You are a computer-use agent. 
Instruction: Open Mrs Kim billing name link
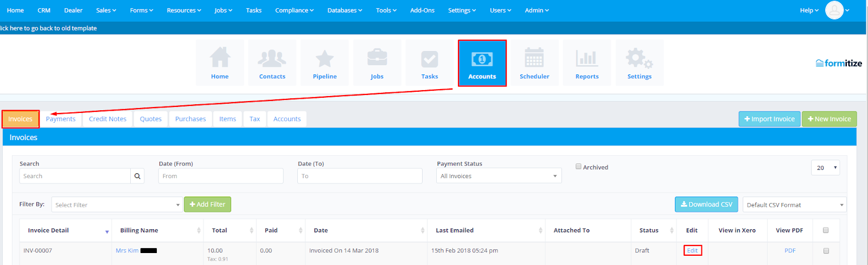click(127, 250)
